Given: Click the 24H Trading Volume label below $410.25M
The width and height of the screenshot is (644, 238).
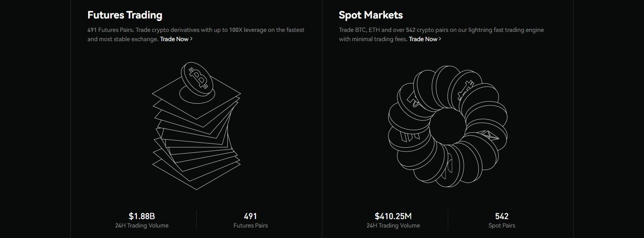Looking at the screenshot, I should pyautogui.click(x=393, y=225).
